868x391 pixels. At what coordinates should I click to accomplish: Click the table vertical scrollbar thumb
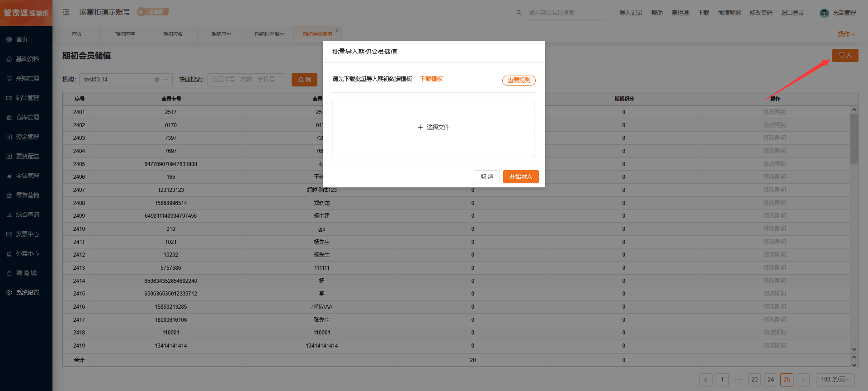pyautogui.click(x=854, y=138)
